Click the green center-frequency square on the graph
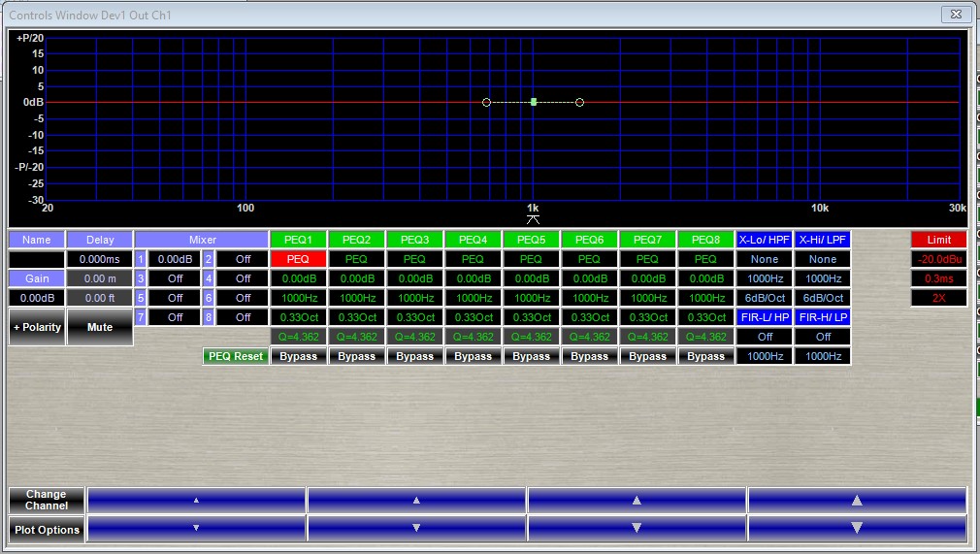980x554 pixels. [x=534, y=102]
